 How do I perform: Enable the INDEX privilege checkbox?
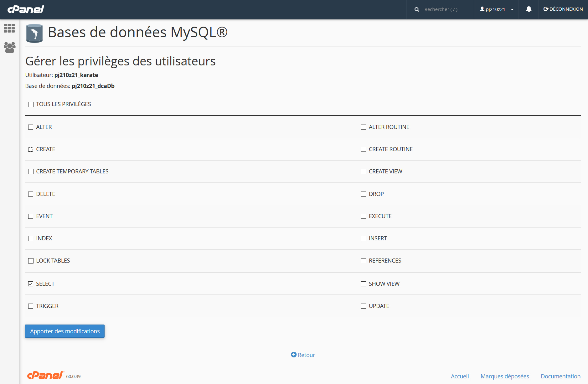point(31,238)
